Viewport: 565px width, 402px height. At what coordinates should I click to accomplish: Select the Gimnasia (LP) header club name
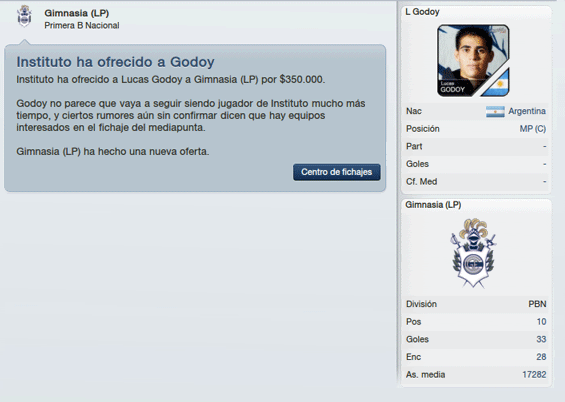[76, 13]
